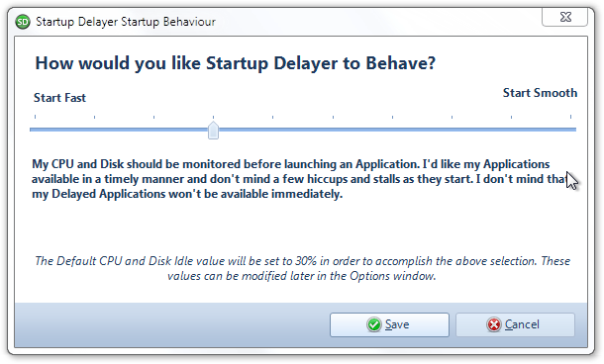Viewport: 604px width, 364px height.
Task: Click slider track below the fifth tick
Action: 272,130
